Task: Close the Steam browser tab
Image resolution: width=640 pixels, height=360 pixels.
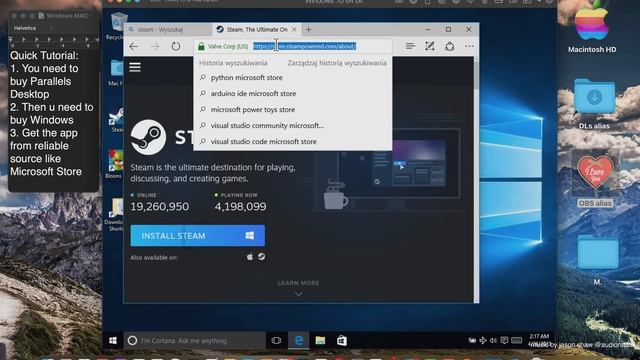Action: (294, 29)
